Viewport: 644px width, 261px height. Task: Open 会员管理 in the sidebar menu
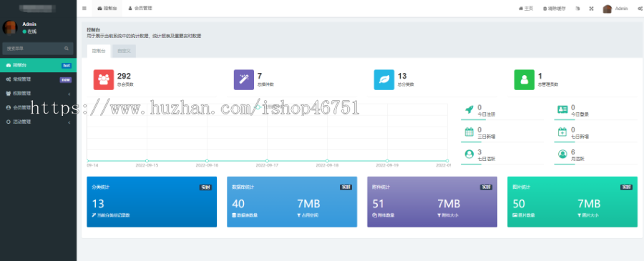coord(38,107)
